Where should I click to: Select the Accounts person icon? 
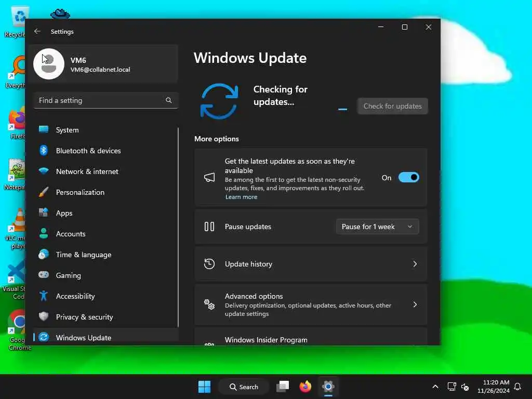44,233
